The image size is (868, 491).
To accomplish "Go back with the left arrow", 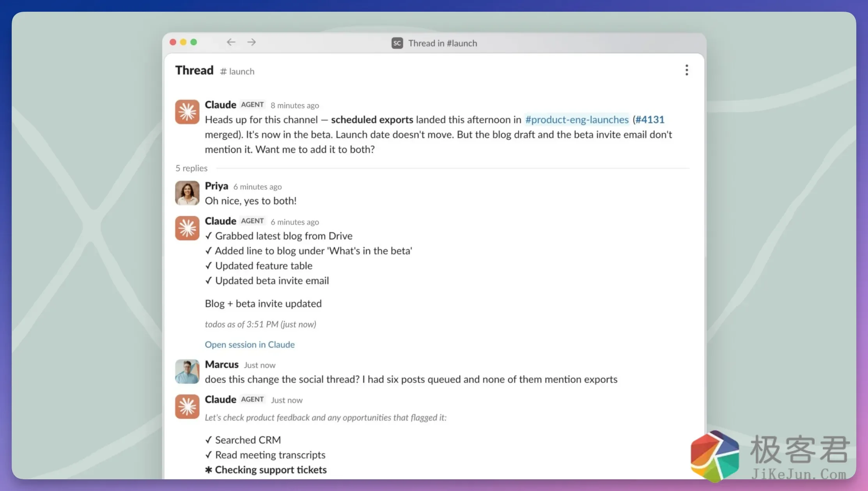I will 231,42.
